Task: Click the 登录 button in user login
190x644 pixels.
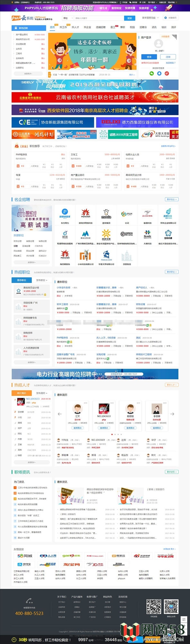Action: tap(149, 57)
